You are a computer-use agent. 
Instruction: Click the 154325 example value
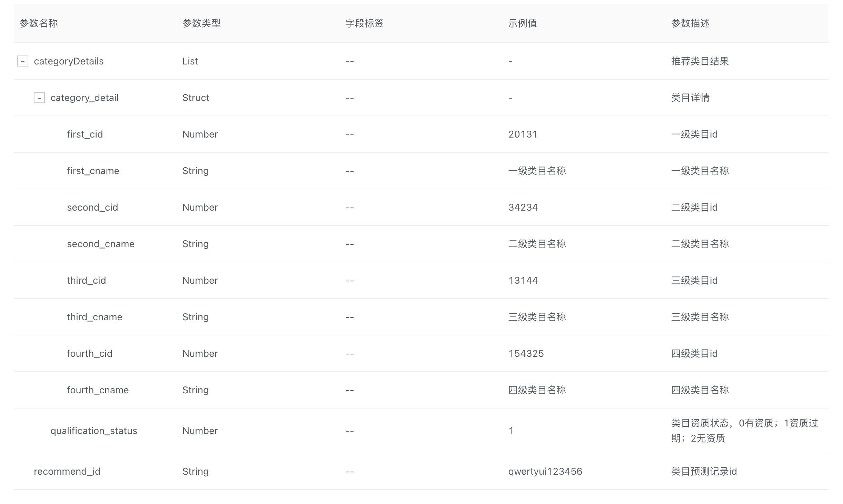point(526,354)
